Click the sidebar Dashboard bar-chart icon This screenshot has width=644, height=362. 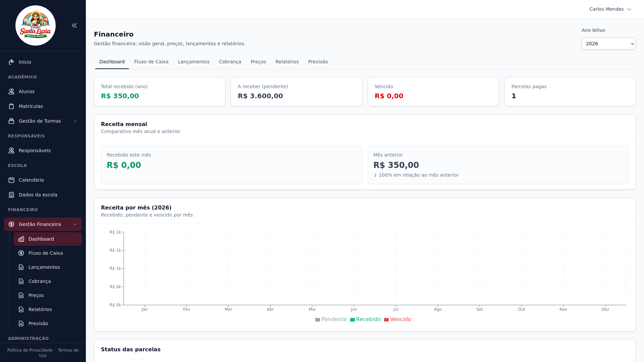(21, 239)
